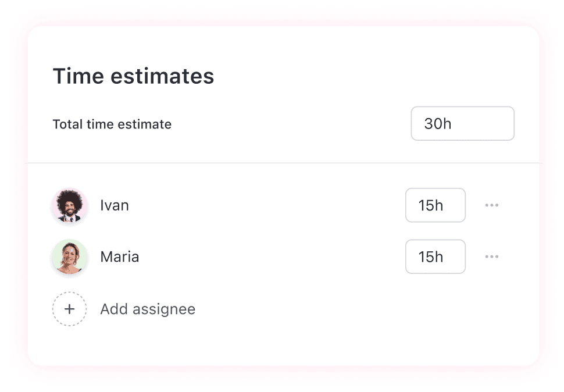Viewport: 564px width, 392px height.
Task: Open more options for Maria
Action: 492,256
